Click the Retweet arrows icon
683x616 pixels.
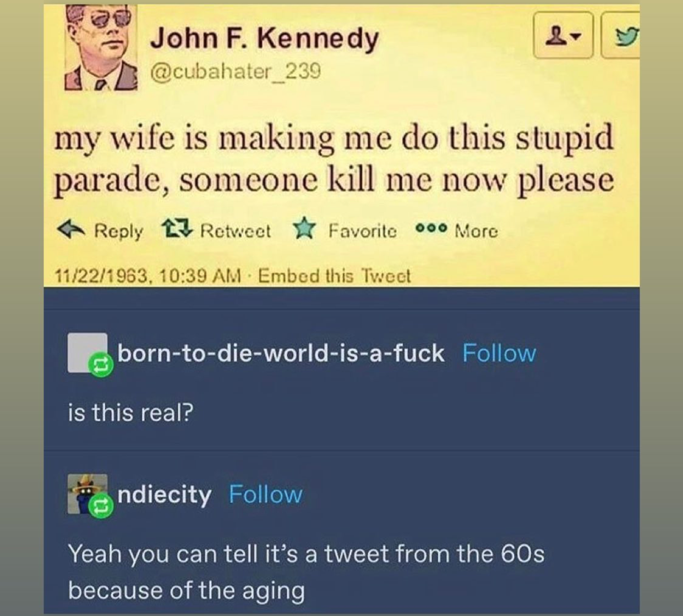tap(177, 228)
